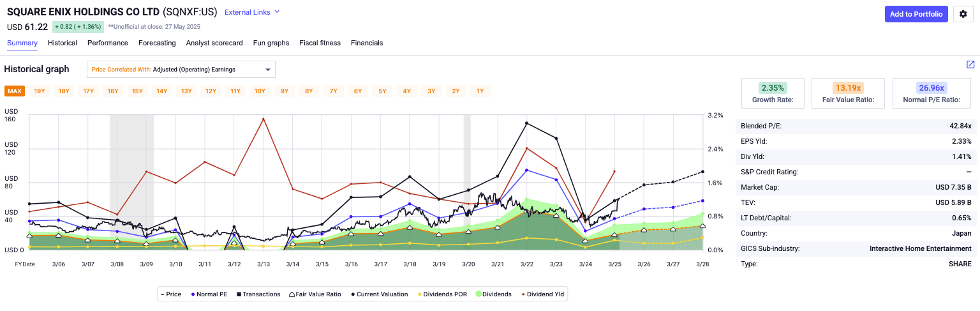Hide the Dividends POR legend series
This screenshot has height=311, width=980.
(x=444, y=294)
